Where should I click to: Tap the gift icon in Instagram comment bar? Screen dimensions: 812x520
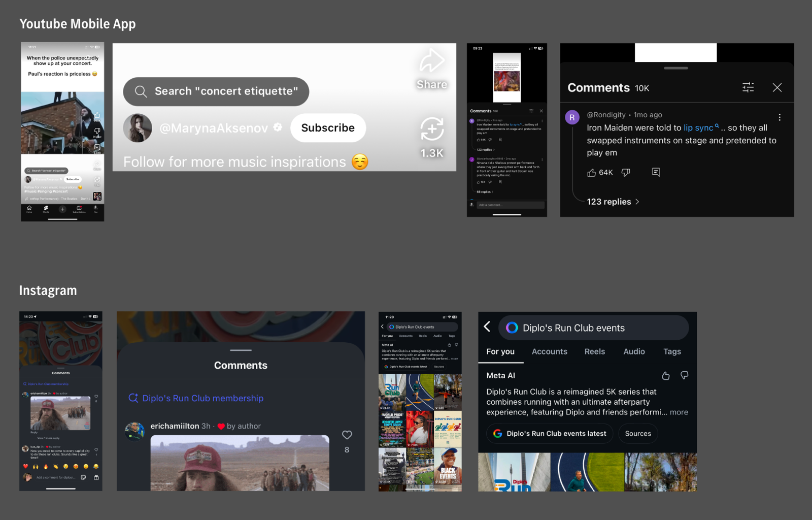pos(96,477)
